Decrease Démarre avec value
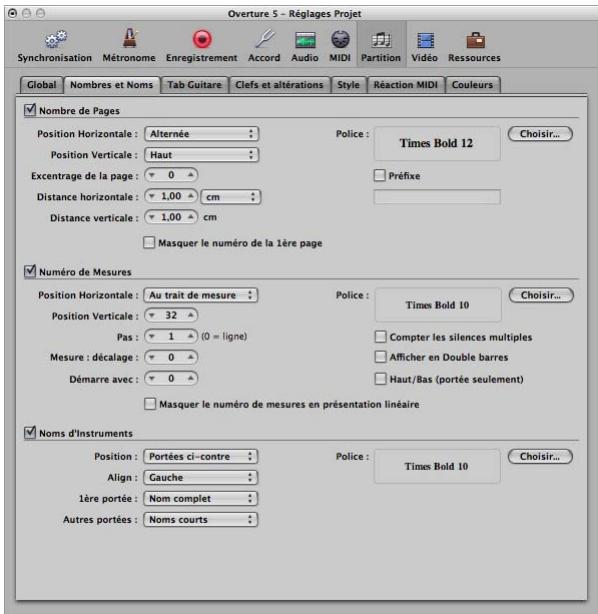598x614 pixels. 152,379
